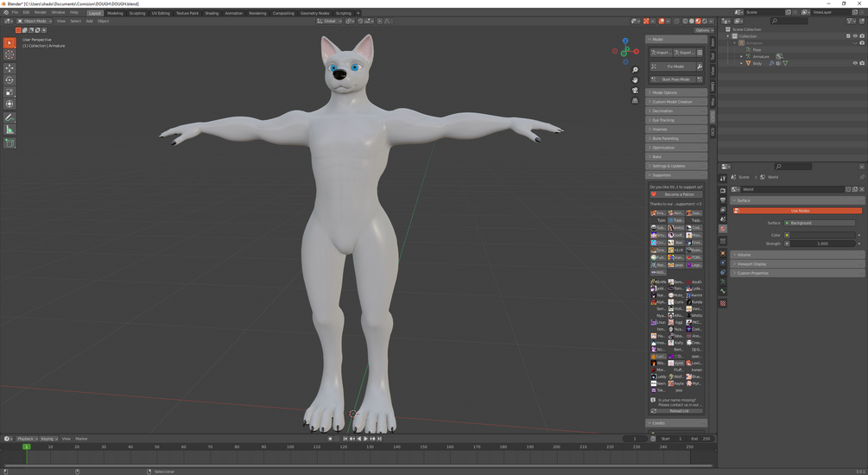Open the World properties tab

(x=722, y=229)
